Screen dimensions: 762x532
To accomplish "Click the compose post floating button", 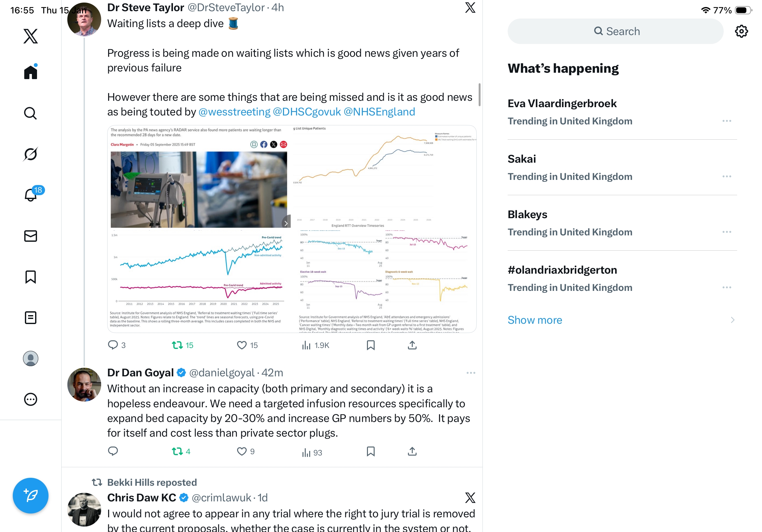I will (31, 496).
